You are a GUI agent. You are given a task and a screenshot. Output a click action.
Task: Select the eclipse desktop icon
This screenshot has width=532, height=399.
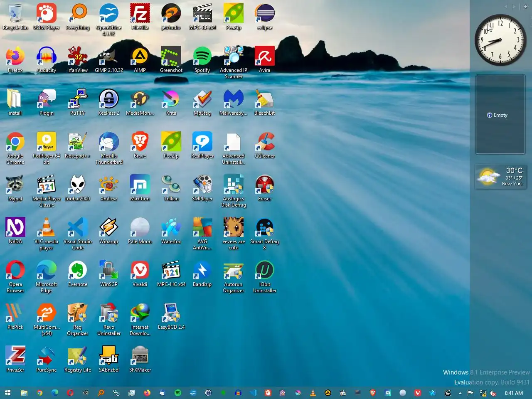click(265, 17)
